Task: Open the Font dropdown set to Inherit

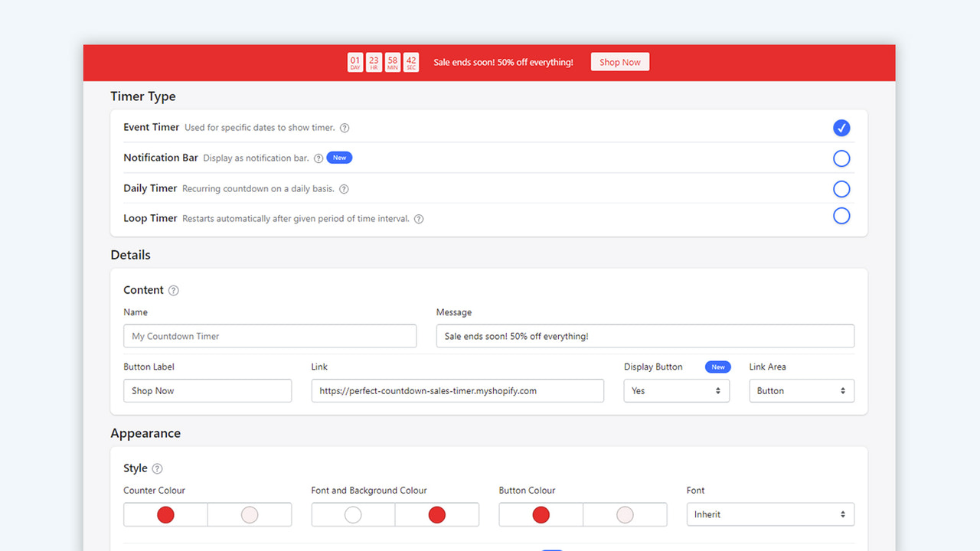Action: (770, 514)
